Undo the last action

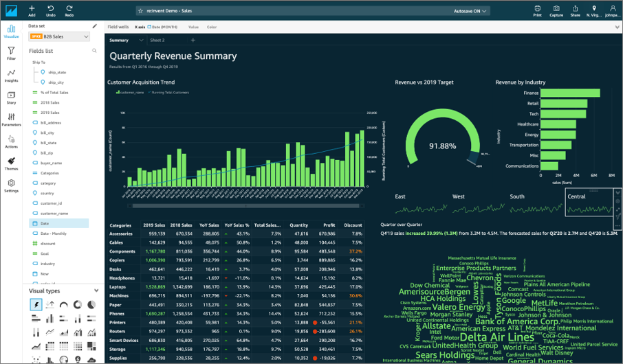pos(51,10)
